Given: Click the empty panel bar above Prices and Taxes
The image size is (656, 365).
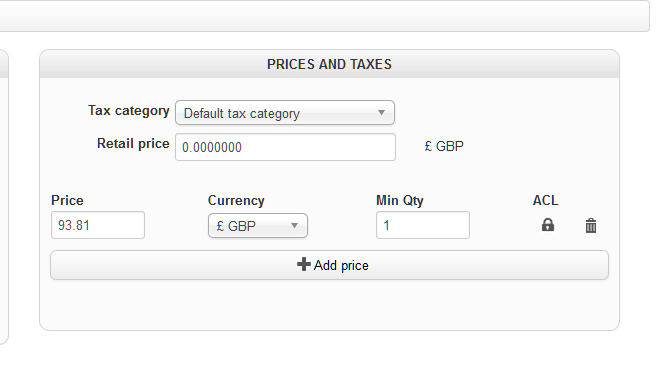Looking at the screenshot, I should click(324, 15).
